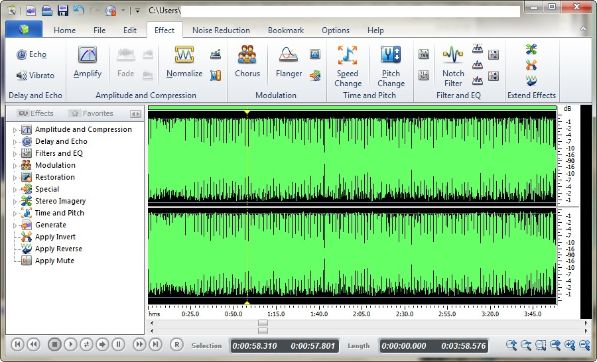Pause playback with the pause button
Viewport: 597px width, 362px height.
[118, 344]
